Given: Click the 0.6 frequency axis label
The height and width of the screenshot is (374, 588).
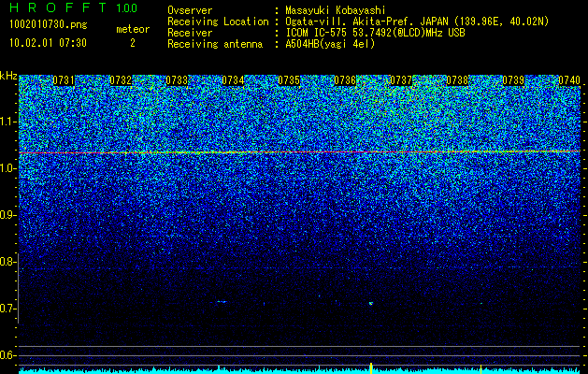Looking at the screenshot, I should point(7,355).
